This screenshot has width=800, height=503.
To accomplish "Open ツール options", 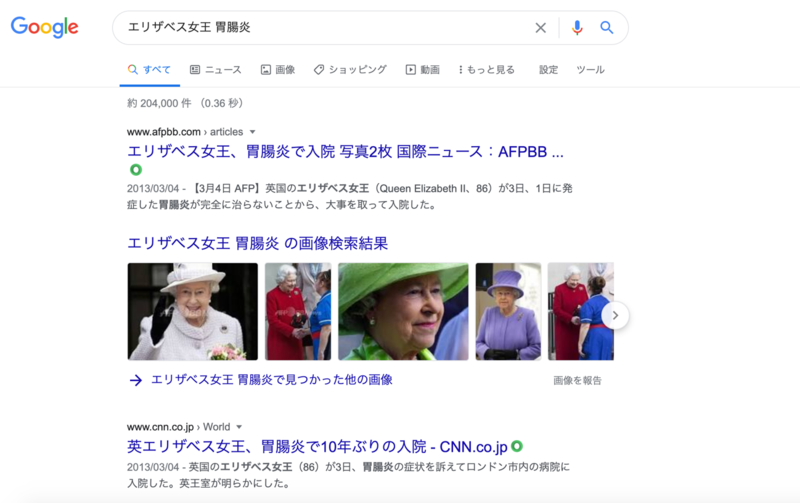I will pos(590,69).
